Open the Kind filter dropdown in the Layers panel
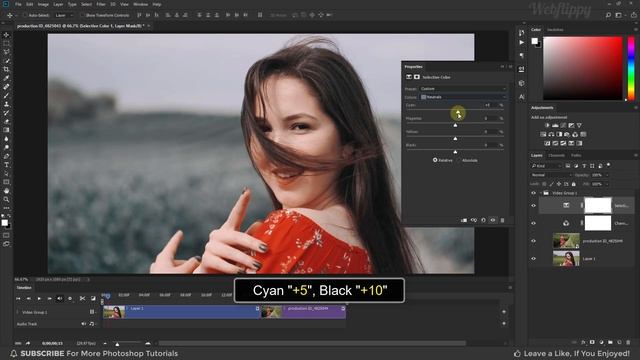 click(547, 166)
